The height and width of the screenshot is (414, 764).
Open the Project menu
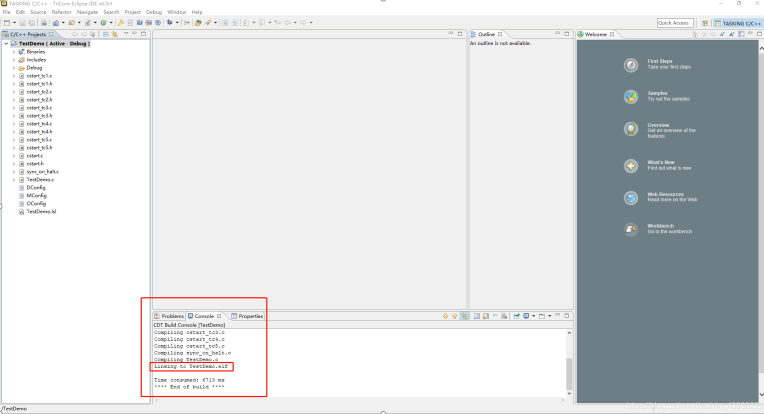[x=132, y=12]
